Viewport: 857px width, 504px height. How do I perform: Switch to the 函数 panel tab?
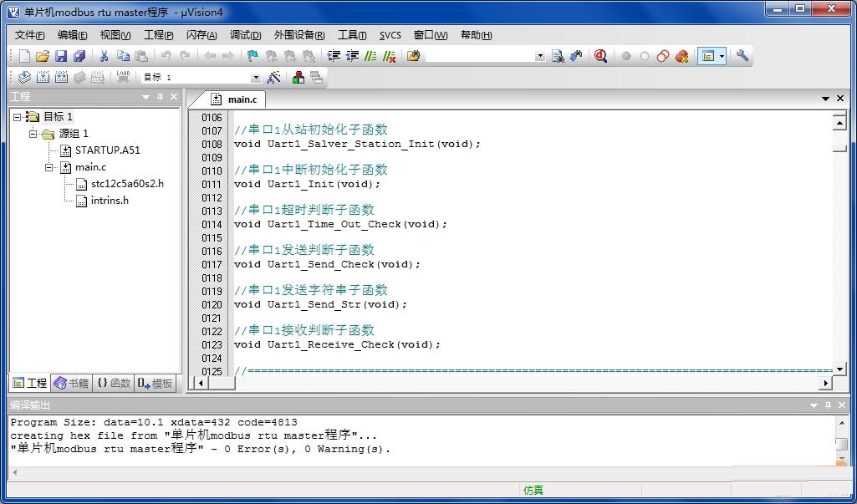click(x=114, y=383)
